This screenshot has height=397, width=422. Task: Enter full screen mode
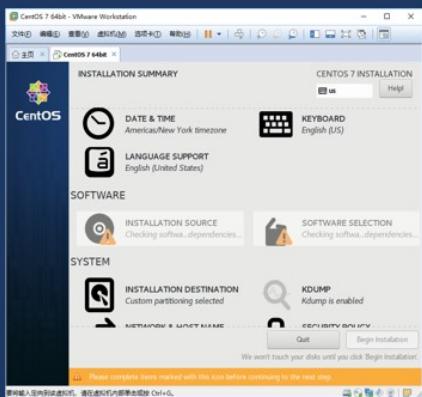pyautogui.click(x=346, y=34)
